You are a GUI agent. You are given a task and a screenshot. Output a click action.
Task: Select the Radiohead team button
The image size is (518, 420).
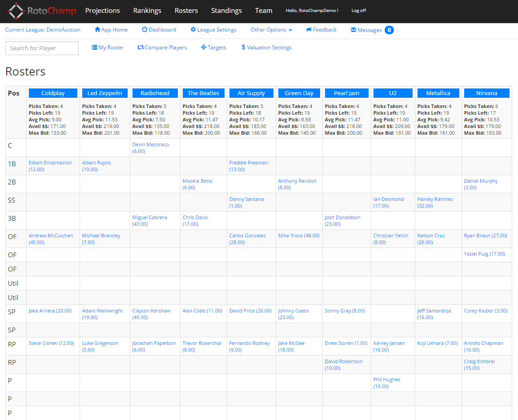pyautogui.click(x=155, y=93)
